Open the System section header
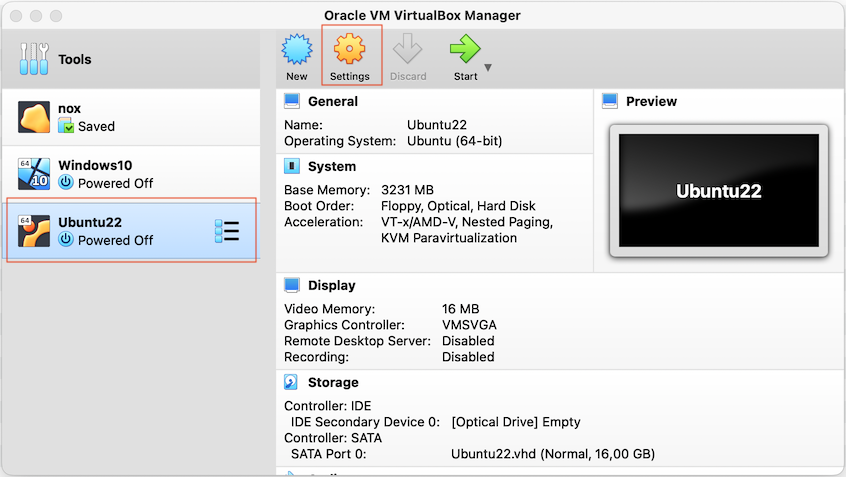This screenshot has width=846, height=477. click(332, 166)
